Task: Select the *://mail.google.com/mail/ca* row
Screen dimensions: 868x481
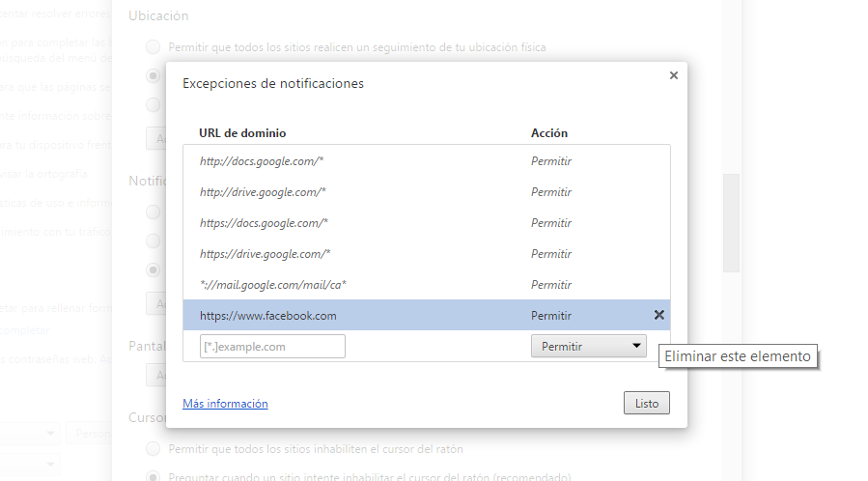Action: point(426,285)
